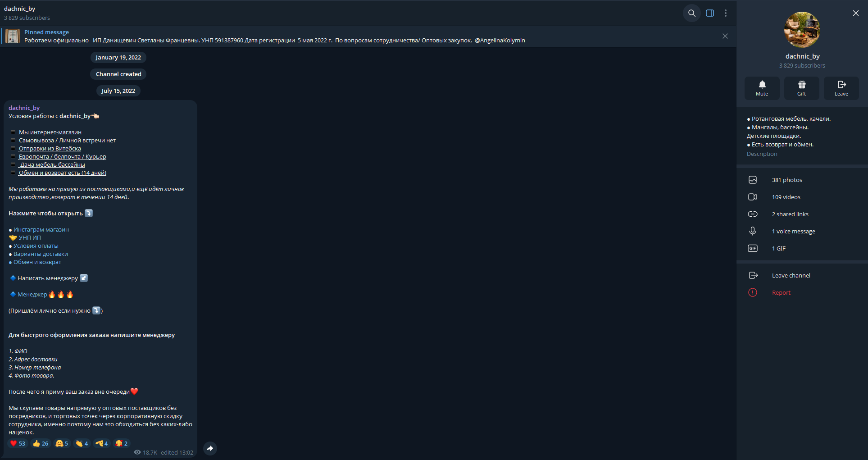View the 381 photos shared media
Image resolution: width=868 pixels, height=460 pixels.
tap(802, 180)
